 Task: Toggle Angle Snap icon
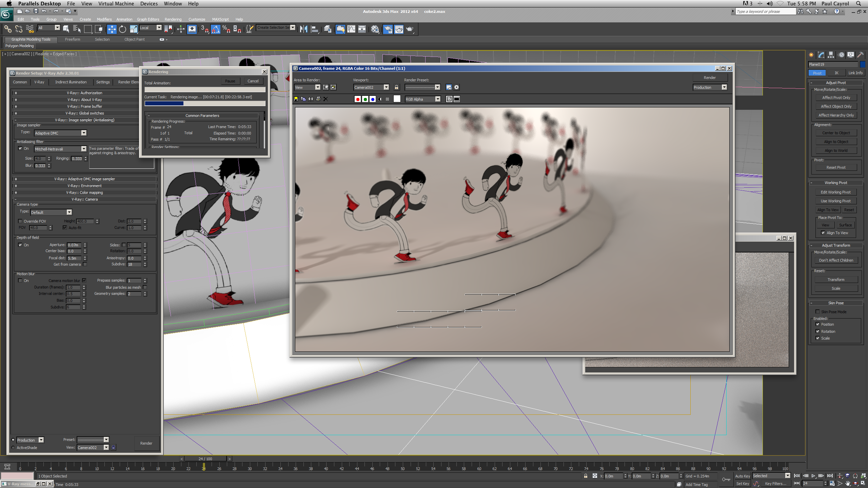[216, 29]
